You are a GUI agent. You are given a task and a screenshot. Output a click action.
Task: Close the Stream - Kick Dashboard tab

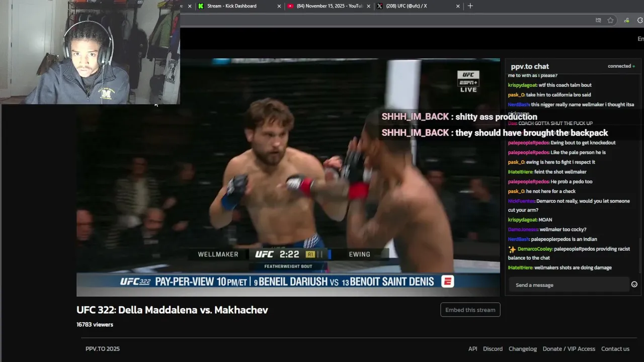pos(279,6)
